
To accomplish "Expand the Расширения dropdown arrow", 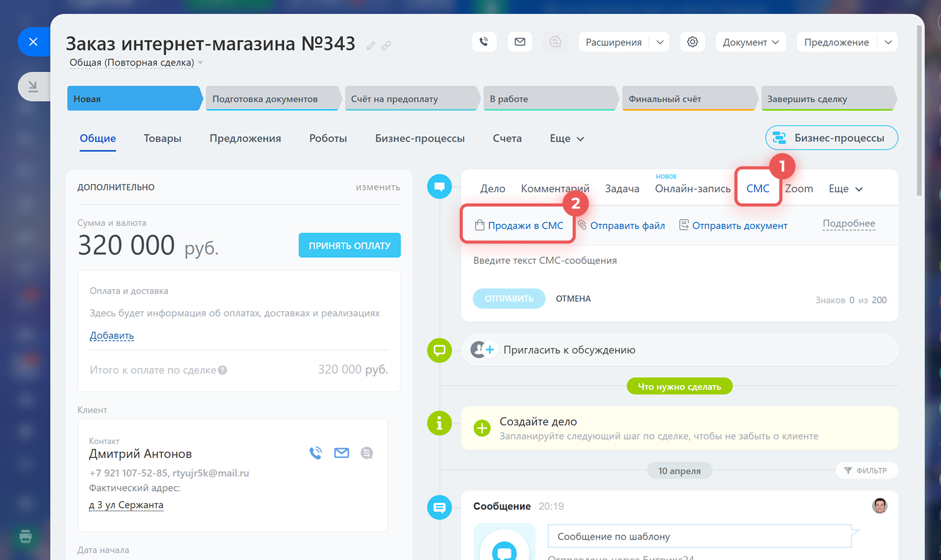I will (x=660, y=42).
